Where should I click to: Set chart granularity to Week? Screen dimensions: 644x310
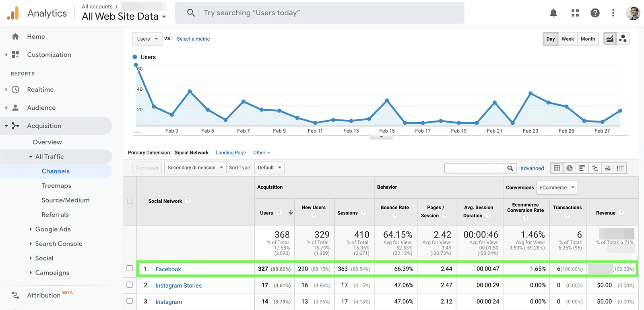[x=568, y=39]
